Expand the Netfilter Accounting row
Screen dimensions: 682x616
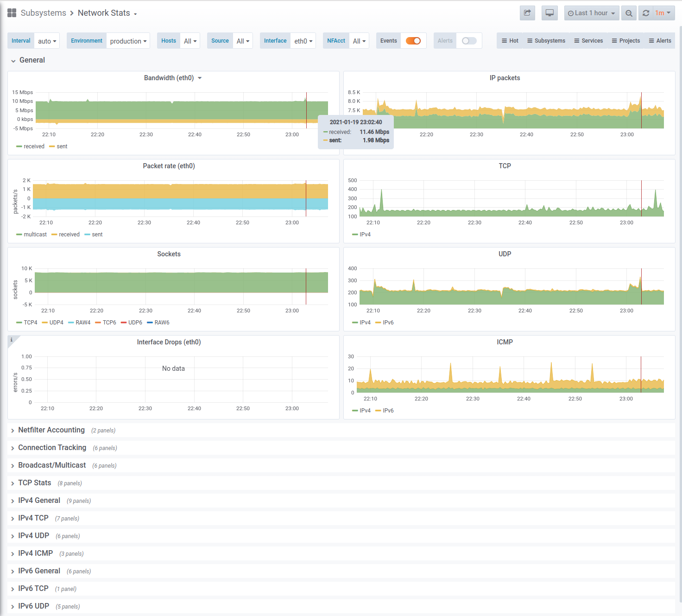pos(51,430)
